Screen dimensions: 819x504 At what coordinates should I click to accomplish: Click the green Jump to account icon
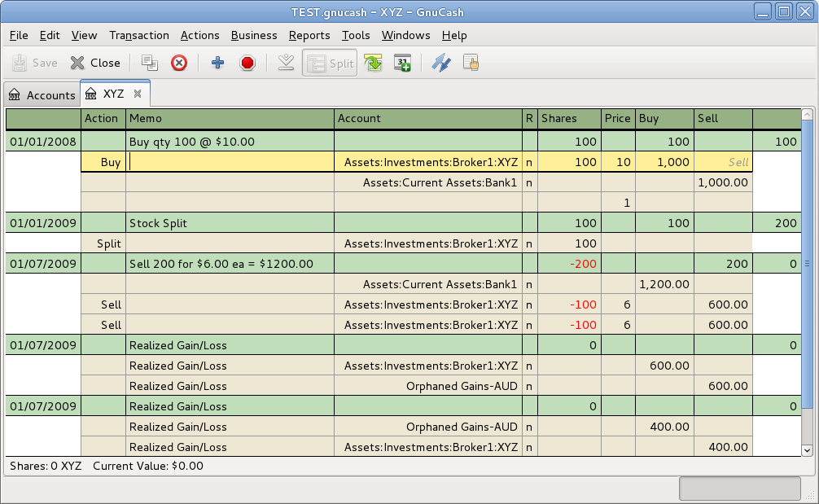[x=373, y=63]
